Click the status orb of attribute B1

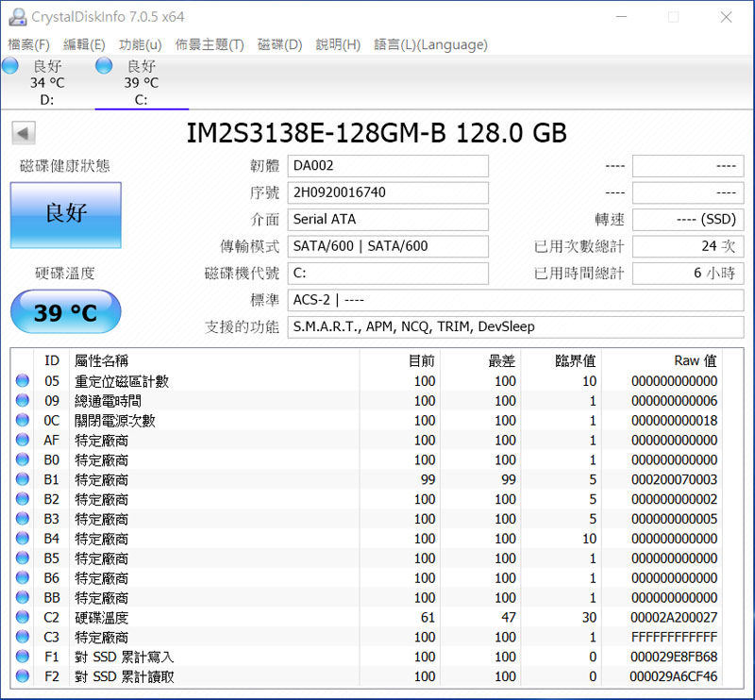(x=23, y=479)
